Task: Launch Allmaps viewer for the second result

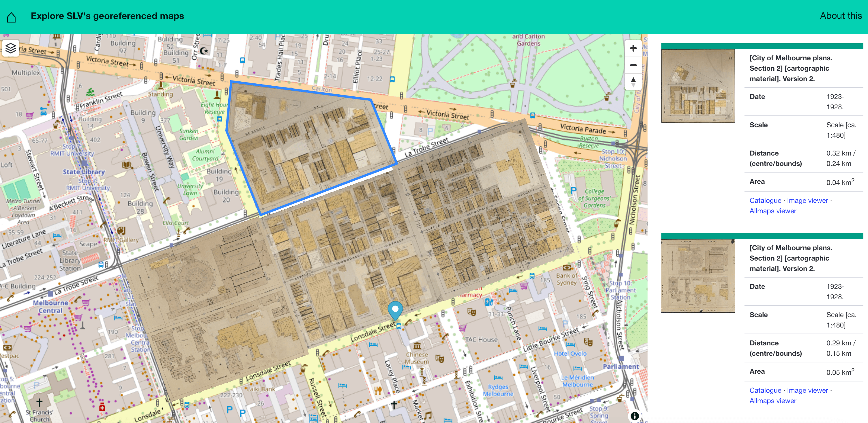Action: (773, 400)
